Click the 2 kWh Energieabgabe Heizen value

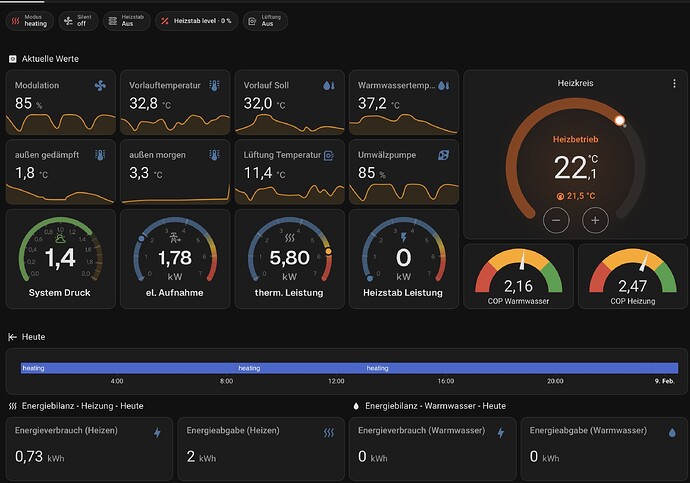[201, 457]
